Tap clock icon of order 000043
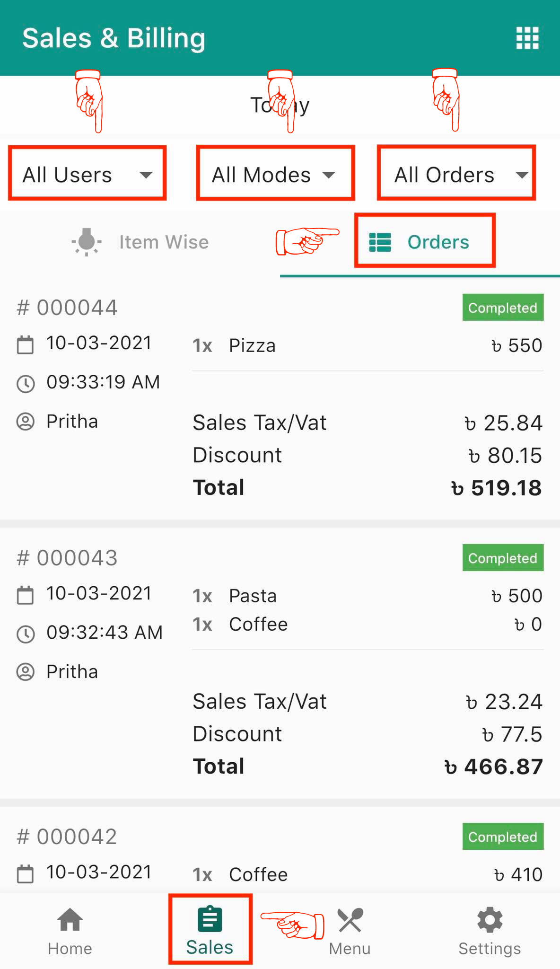This screenshot has height=969, width=560. (x=26, y=634)
